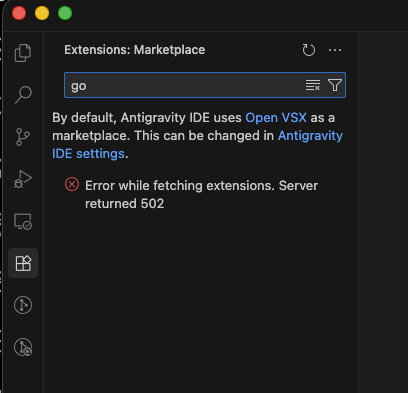This screenshot has width=408, height=393.
Task: Select the Extensions view icon
Action: [x=23, y=263]
